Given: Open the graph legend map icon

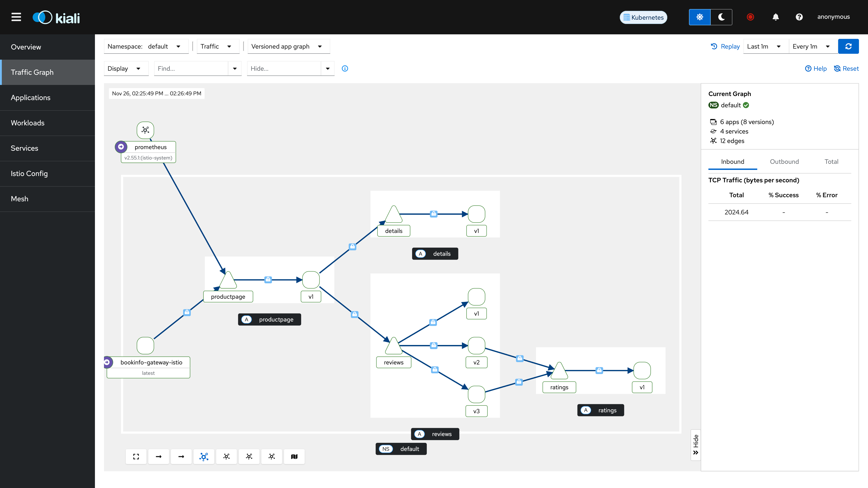Looking at the screenshot, I should point(294,456).
